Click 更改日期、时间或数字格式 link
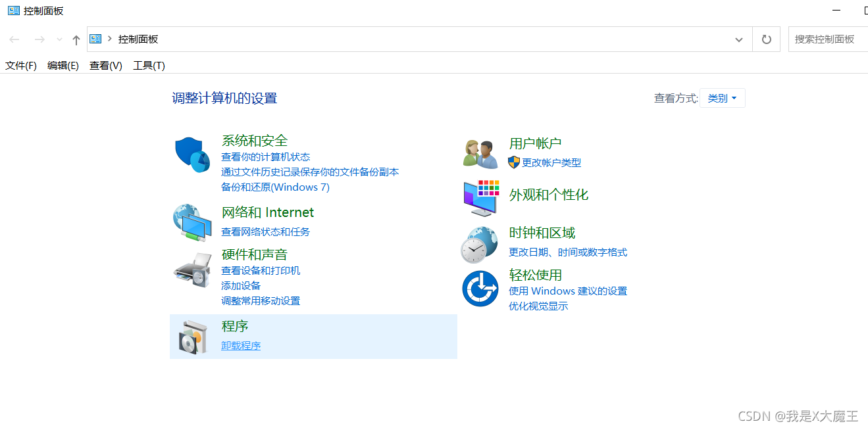This screenshot has height=428, width=868. (x=568, y=252)
